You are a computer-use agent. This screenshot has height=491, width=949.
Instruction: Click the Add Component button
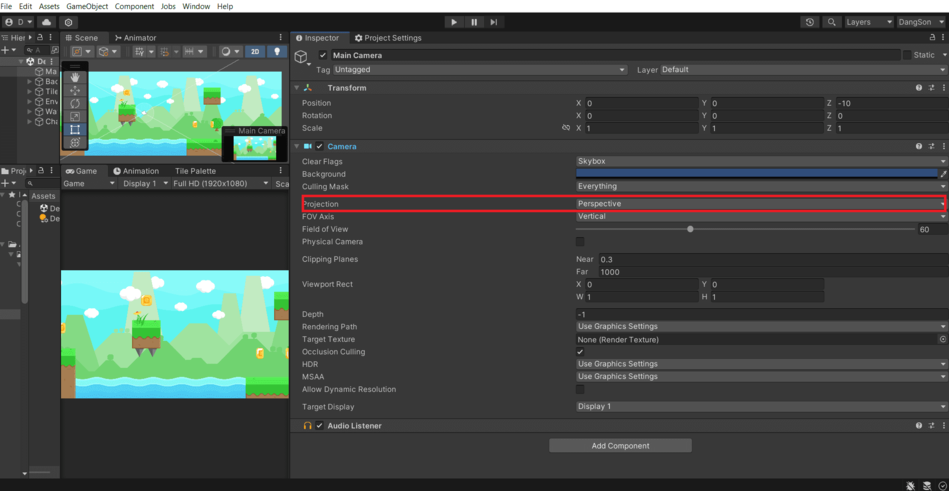coord(620,446)
